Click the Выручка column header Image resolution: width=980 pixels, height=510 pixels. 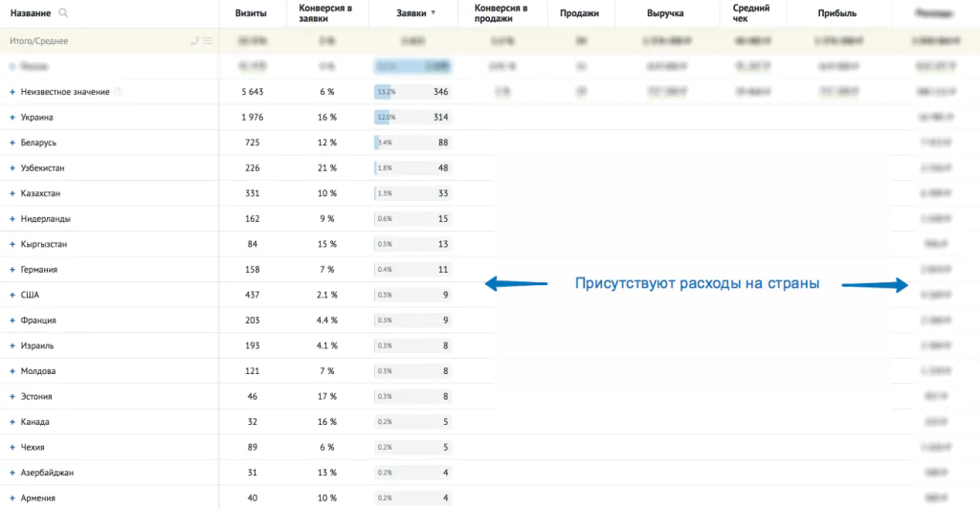point(663,13)
